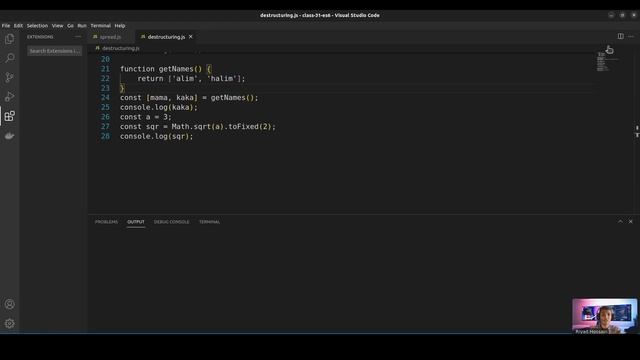Switch to the spread.js tab

pyautogui.click(x=110, y=37)
